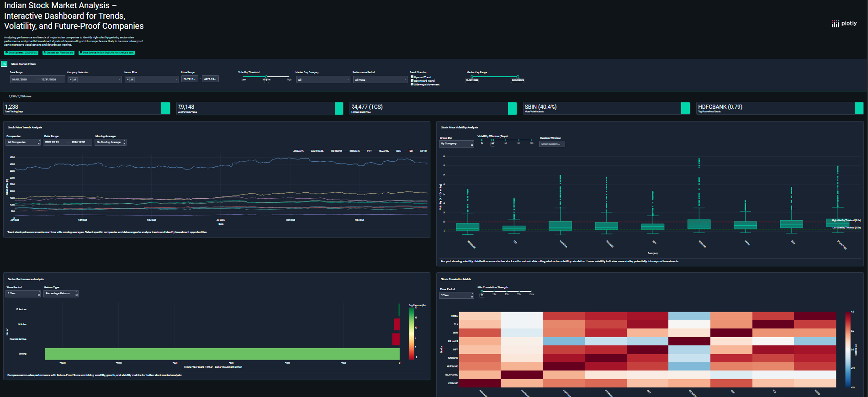The width and height of the screenshot is (868, 397).
Task: Clear the Moving Average dropdown selection
Action: click(124, 143)
